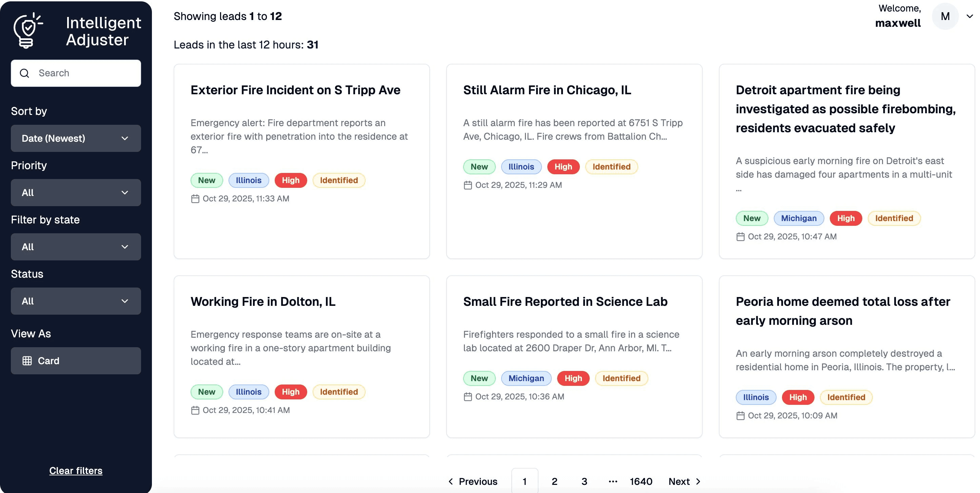Click Identified tag on Peoria home card

click(x=846, y=397)
